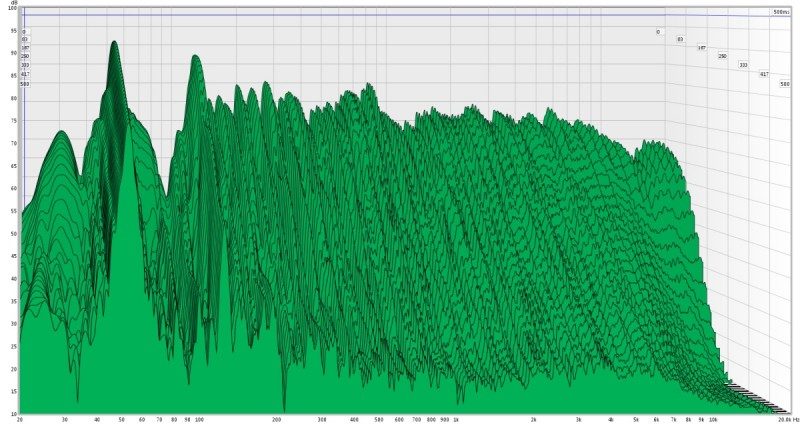Click the 95 dB level axis tick
This screenshot has width=800, height=424.
coord(14,31)
